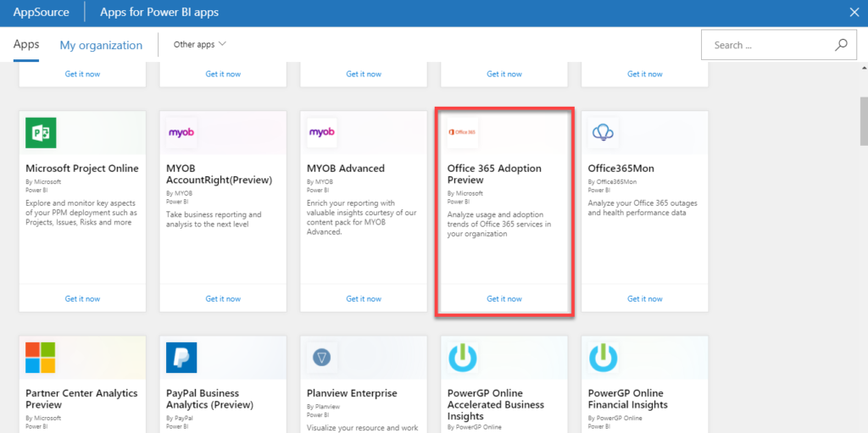Click the PowerGP Online Financial Insights icon
Image resolution: width=868 pixels, height=433 pixels.
point(604,358)
